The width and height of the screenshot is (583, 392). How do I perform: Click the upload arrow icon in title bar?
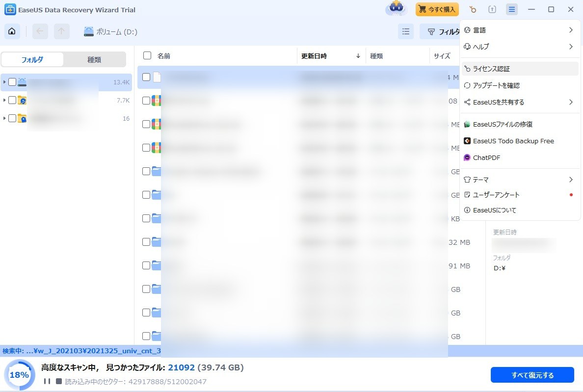coord(492,10)
